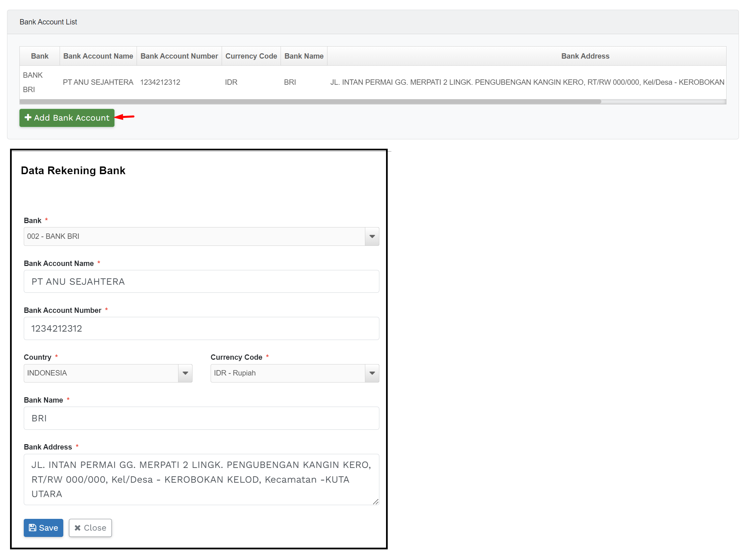
Task: Click the X icon on Close button
Action: click(77, 528)
